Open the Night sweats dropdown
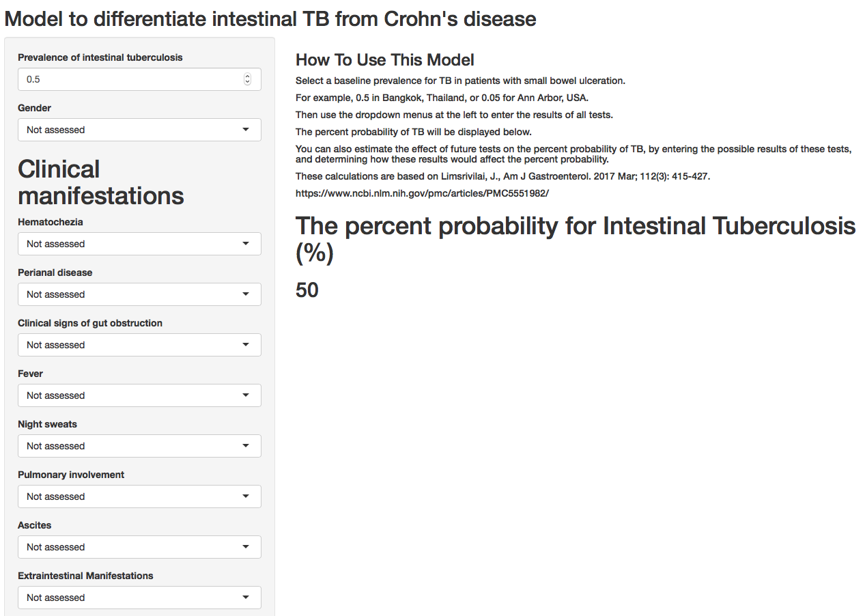The width and height of the screenshot is (865, 616). click(x=139, y=446)
